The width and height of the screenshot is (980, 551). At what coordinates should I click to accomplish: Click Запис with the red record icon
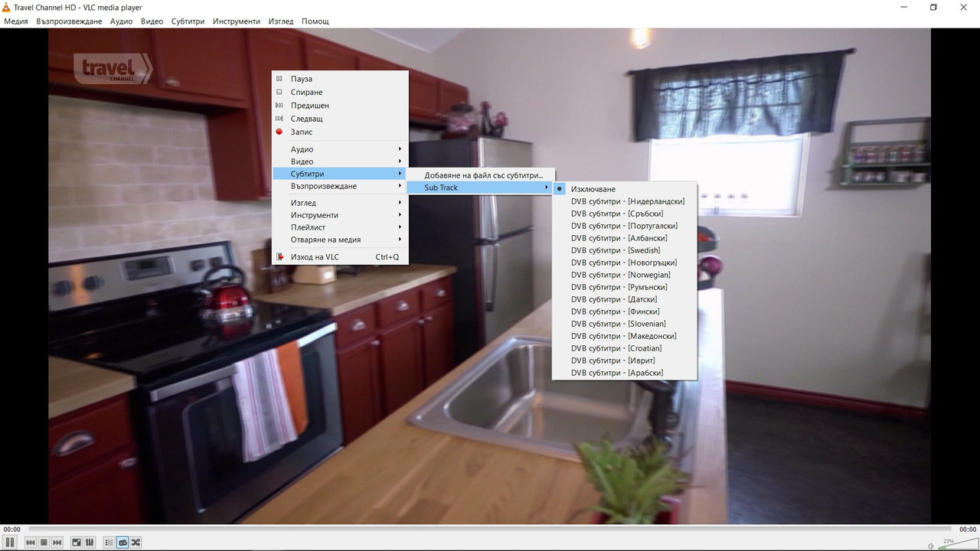340,132
